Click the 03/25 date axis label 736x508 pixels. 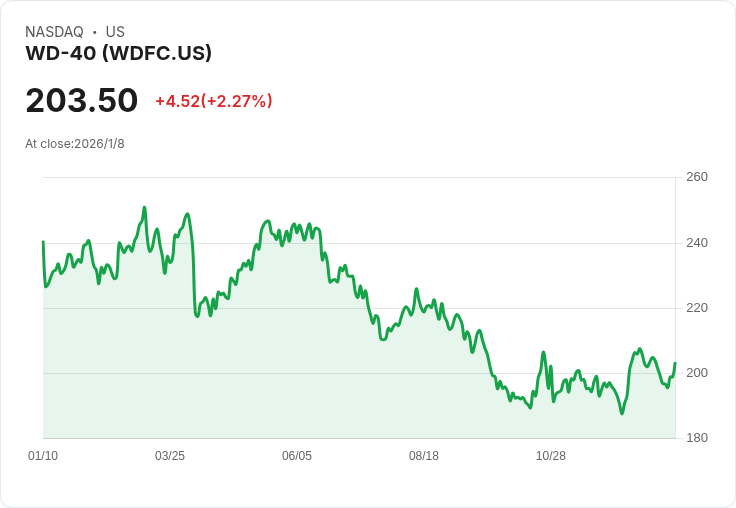tap(170, 455)
